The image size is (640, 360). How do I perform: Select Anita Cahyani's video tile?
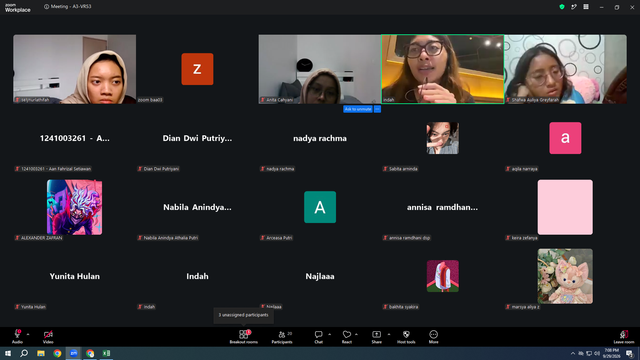(320, 69)
